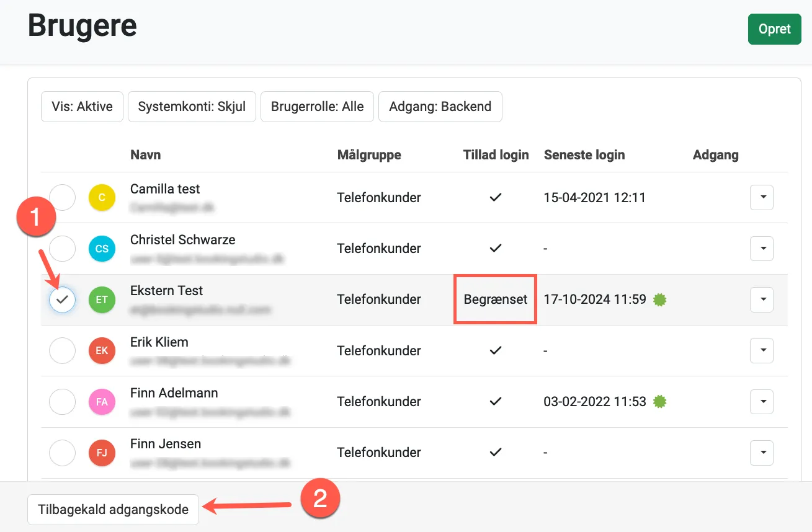The image size is (812, 532).
Task: Click the green badge next to Finn Adelmann's login
Action: click(x=659, y=401)
